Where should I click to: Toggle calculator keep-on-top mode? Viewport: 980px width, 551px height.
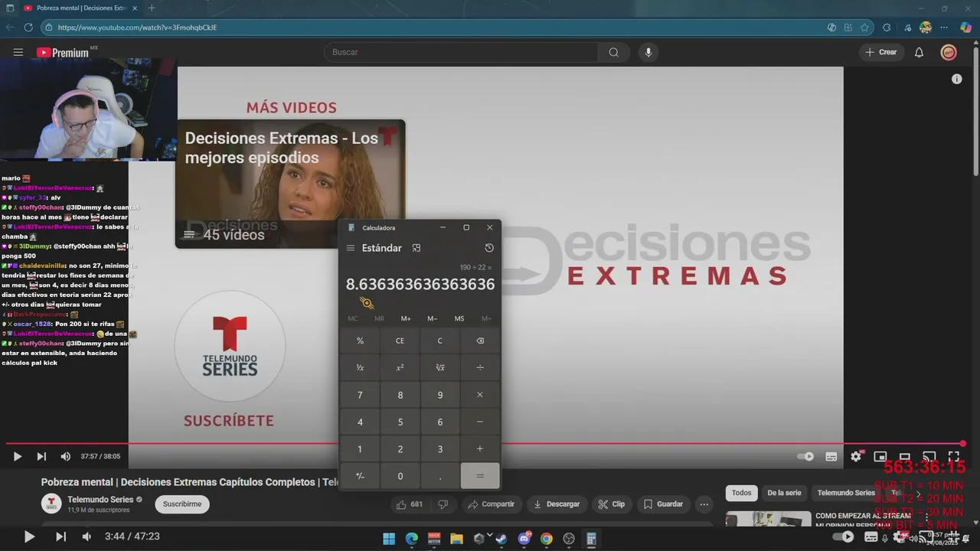coord(416,248)
